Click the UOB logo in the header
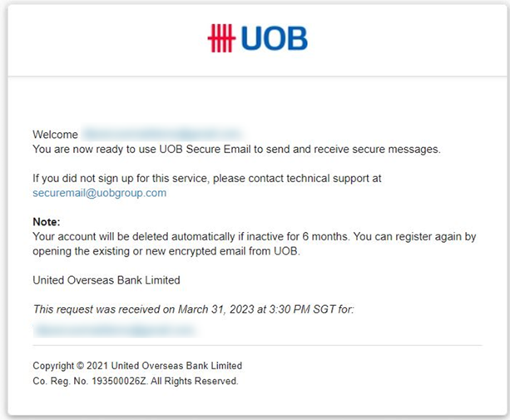The width and height of the screenshot is (510, 420). click(x=258, y=38)
